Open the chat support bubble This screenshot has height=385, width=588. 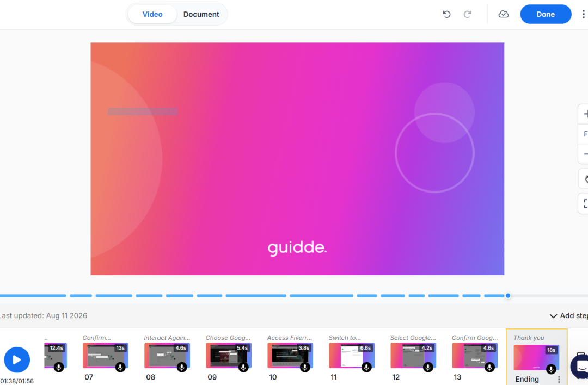(x=580, y=367)
